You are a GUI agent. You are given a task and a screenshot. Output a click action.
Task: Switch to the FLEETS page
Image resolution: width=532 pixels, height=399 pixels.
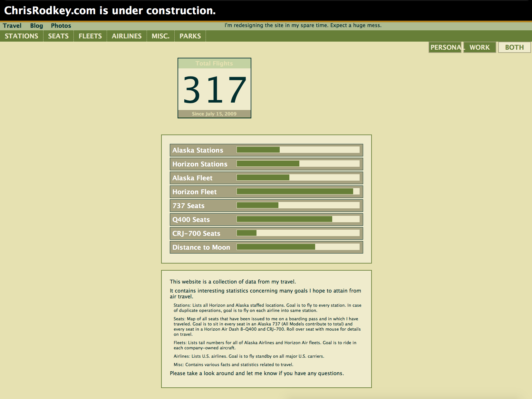tap(90, 36)
